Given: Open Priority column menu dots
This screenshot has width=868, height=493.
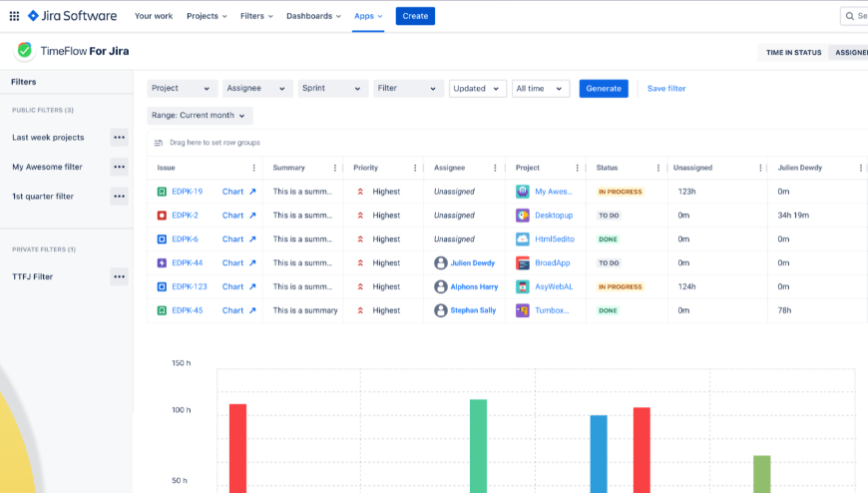Looking at the screenshot, I should click(415, 168).
